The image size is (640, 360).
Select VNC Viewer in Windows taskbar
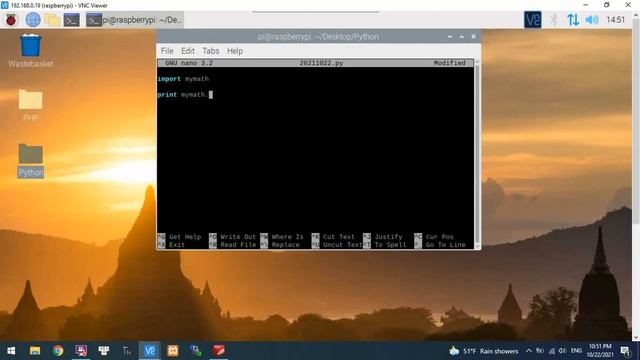pyautogui.click(x=150, y=351)
